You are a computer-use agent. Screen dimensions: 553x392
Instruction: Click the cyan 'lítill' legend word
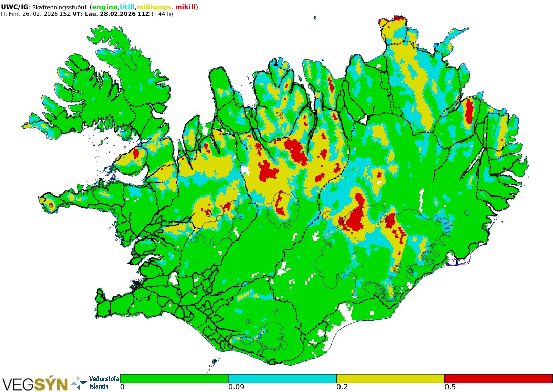click(127, 7)
